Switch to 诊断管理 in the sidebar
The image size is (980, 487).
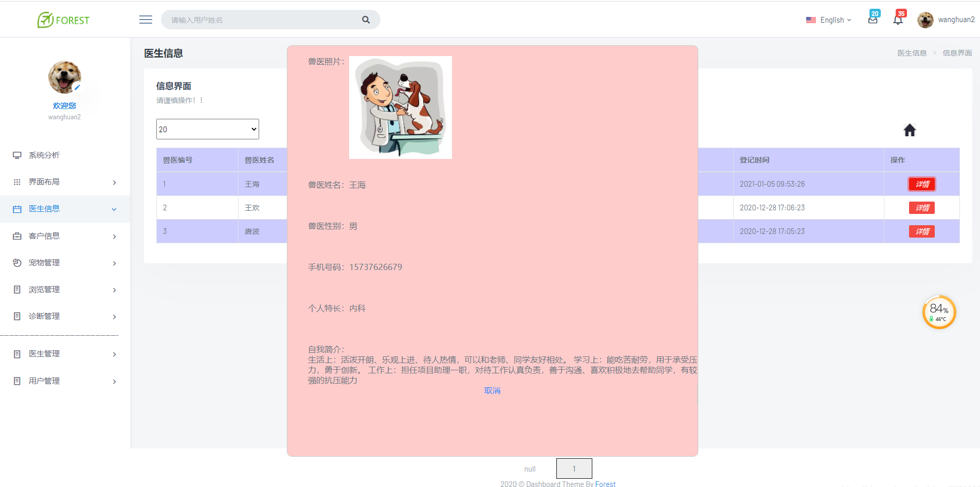pyautogui.click(x=45, y=316)
